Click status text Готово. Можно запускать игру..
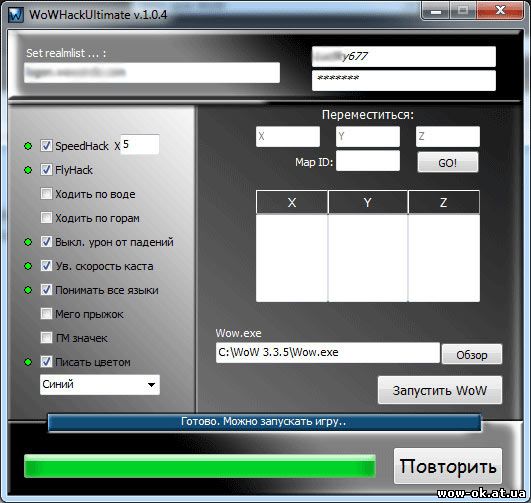The width and height of the screenshot is (531, 503). [263, 422]
